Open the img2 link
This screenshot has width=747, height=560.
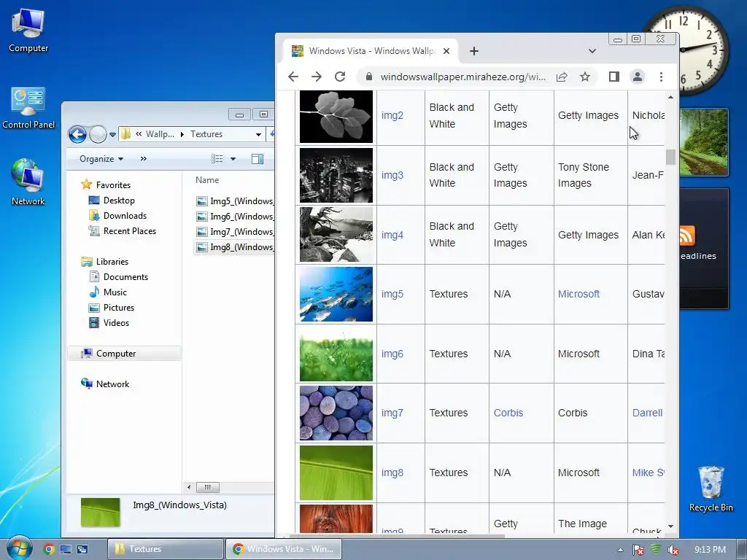coord(392,116)
